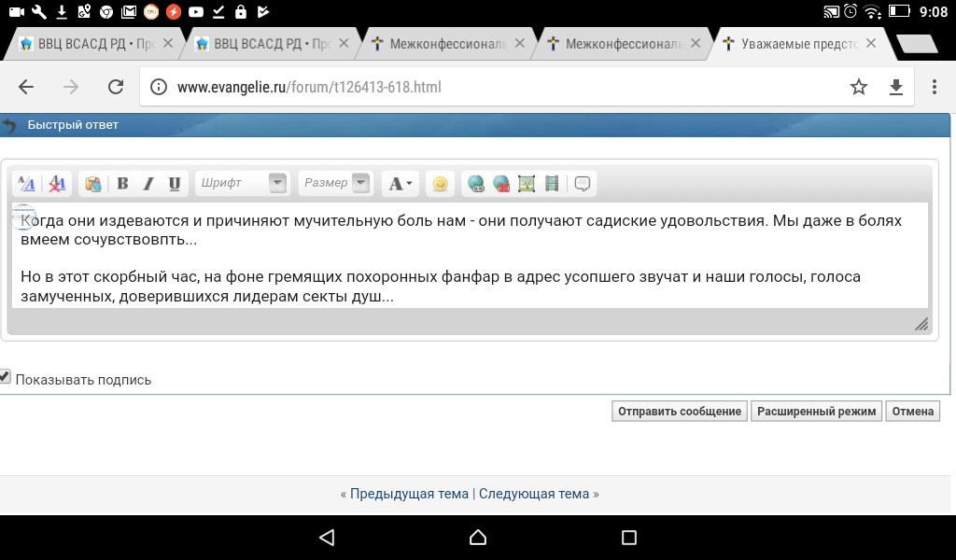Toggle italic text formatting
The height and width of the screenshot is (560, 956).
point(148,184)
